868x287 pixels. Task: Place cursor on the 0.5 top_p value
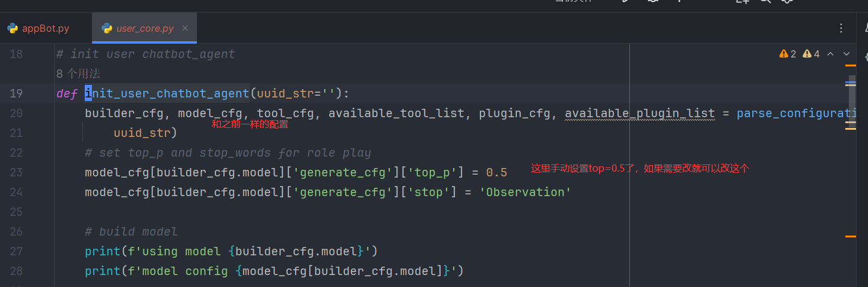[497, 173]
